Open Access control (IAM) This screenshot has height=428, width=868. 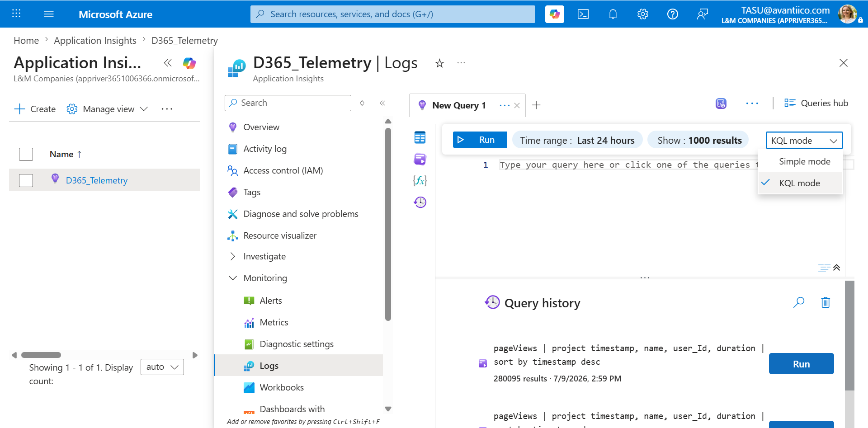283,170
